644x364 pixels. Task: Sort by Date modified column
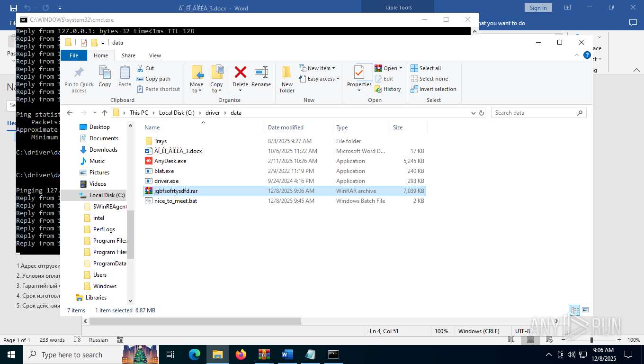[299, 127]
